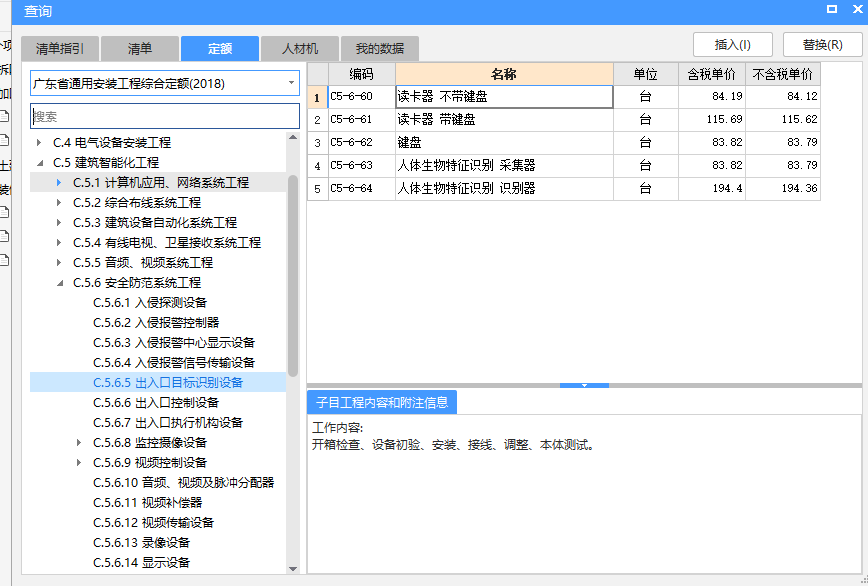Switch to the 清单指引 tab
The image size is (868, 586).
(60, 49)
